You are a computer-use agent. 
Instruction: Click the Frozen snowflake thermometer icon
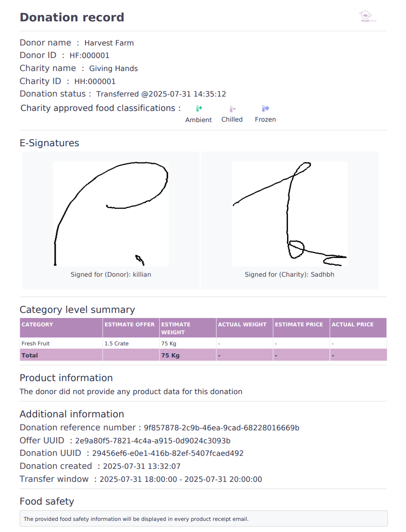click(x=265, y=109)
